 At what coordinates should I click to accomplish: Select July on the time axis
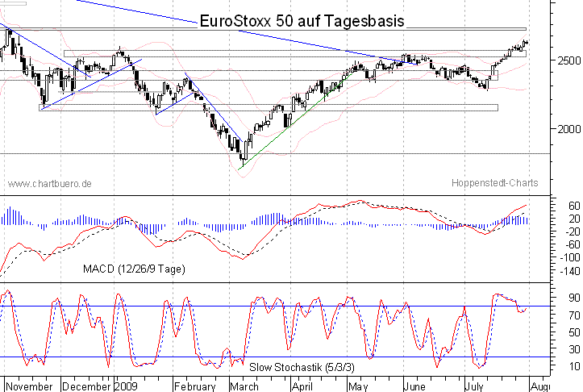[475, 386]
